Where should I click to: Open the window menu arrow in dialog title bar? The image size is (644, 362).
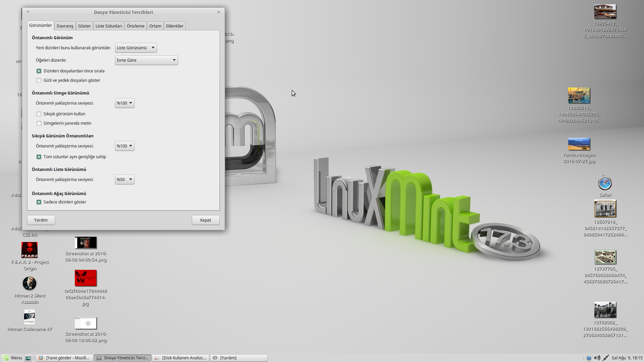pos(28,12)
